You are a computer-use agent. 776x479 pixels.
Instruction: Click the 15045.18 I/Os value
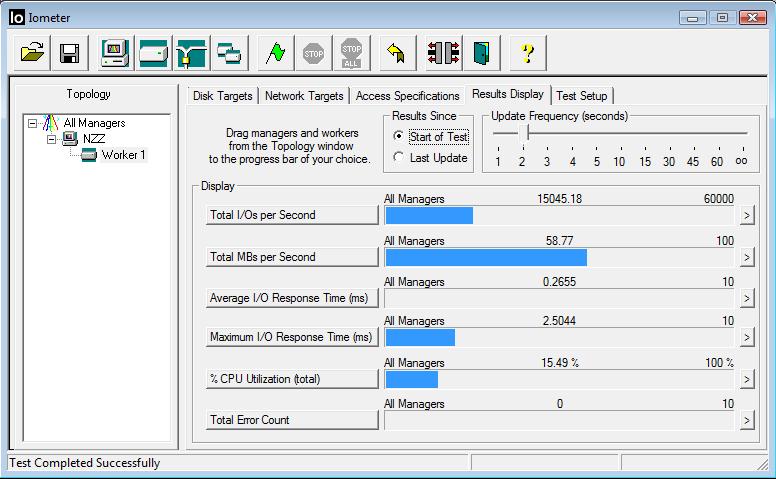click(x=559, y=199)
